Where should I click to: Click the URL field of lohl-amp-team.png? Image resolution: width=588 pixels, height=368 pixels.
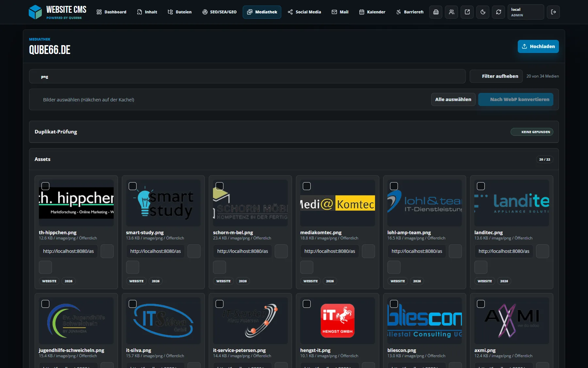417,251
